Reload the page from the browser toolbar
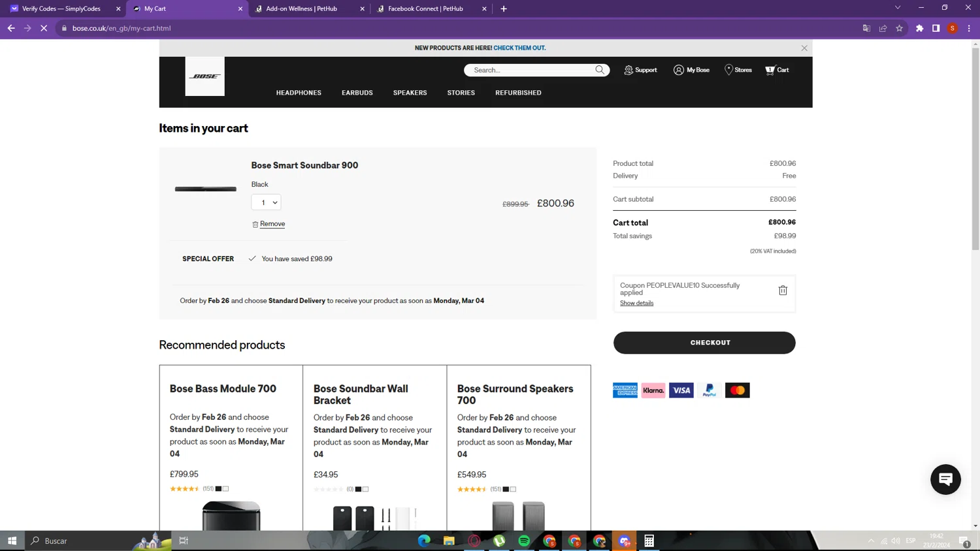This screenshot has height=551, width=980. pyautogui.click(x=44, y=28)
